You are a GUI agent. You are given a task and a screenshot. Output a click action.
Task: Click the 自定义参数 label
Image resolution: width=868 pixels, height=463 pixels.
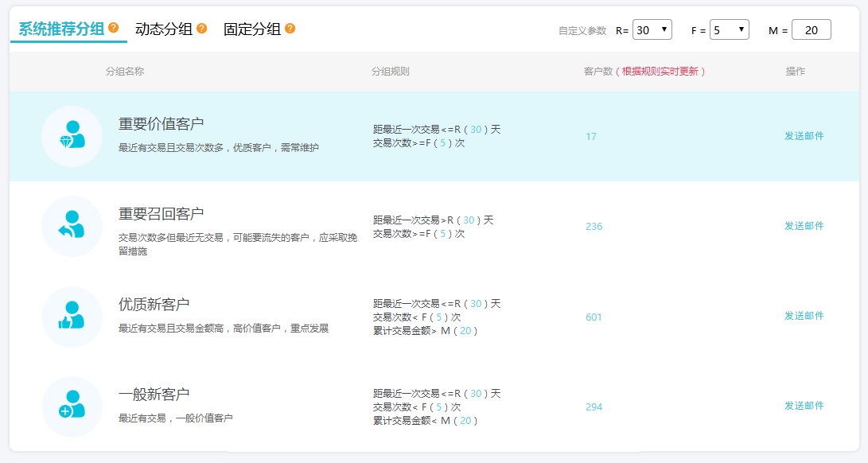(582, 31)
